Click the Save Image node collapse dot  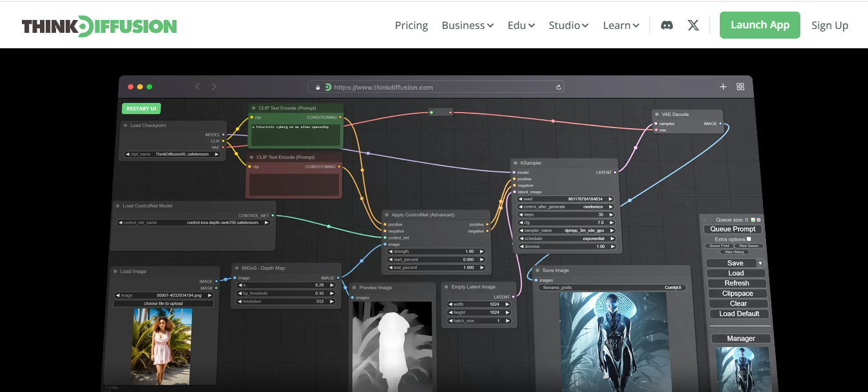pos(537,270)
